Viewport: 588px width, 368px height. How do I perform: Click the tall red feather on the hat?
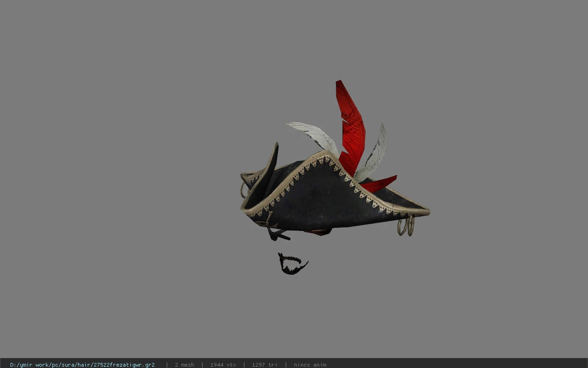(x=351, y=128)
